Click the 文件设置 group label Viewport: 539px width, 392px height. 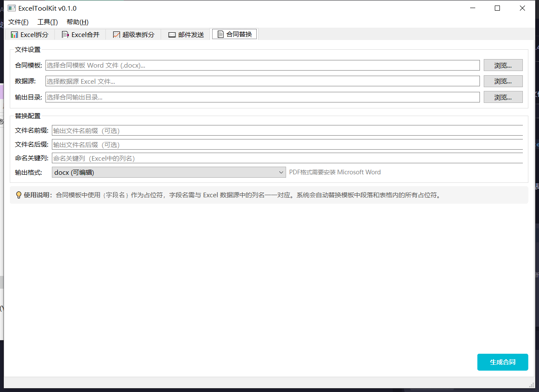pyautogui.click(x=28, y=50)
